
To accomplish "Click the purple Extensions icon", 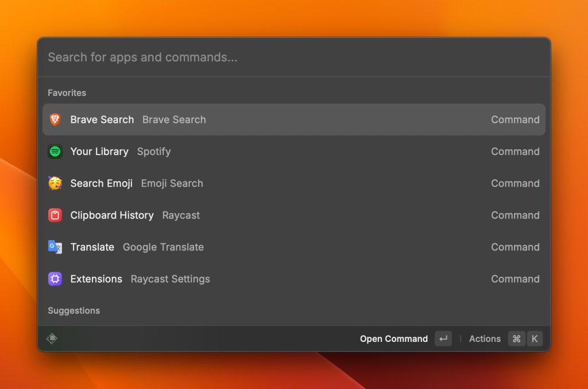I will point(55,279).
